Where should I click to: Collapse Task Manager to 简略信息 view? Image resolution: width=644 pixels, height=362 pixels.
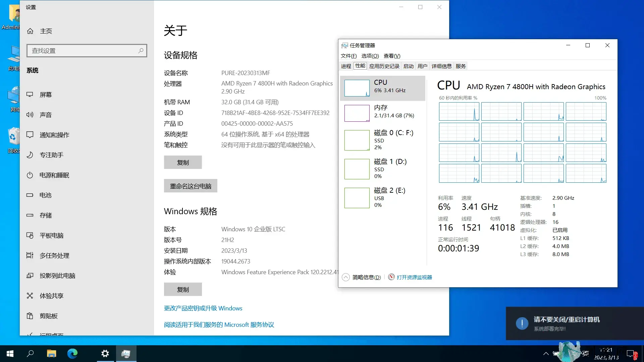pyautogui.click(x=362, y=277)
